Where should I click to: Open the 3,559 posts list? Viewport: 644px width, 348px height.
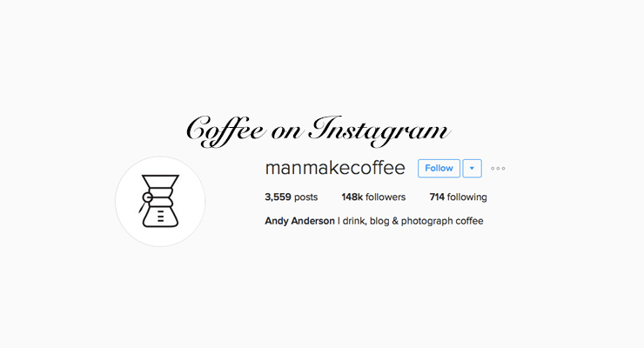click(x=292, y=197)
